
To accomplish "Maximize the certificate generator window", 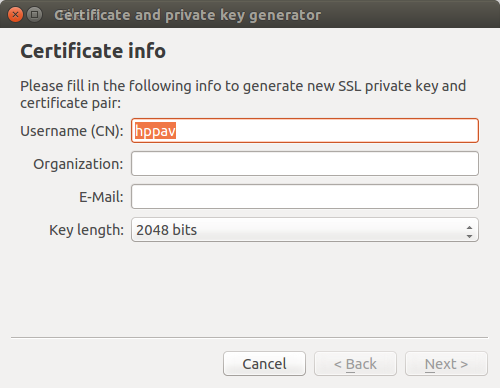I will (x=34, y=15).
